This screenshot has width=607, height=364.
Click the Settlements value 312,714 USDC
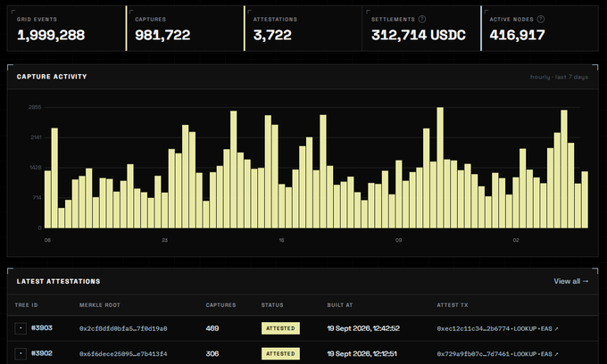[x=418, y=35]
